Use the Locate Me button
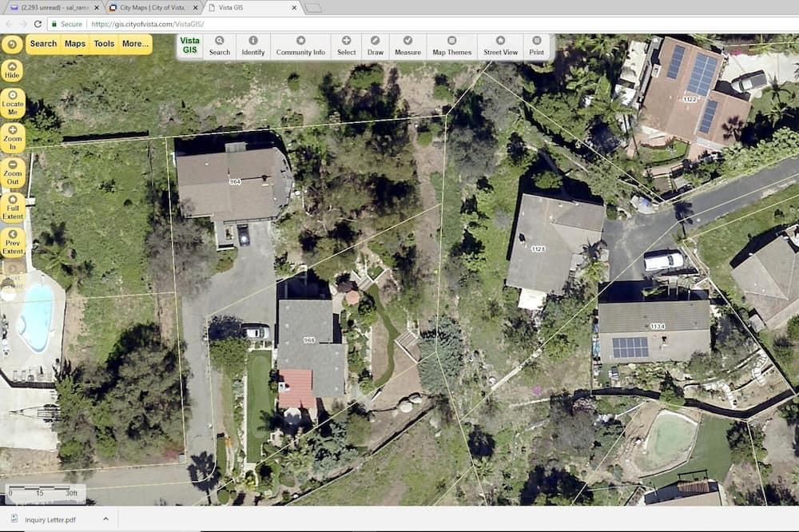 [x=13, y=104]
